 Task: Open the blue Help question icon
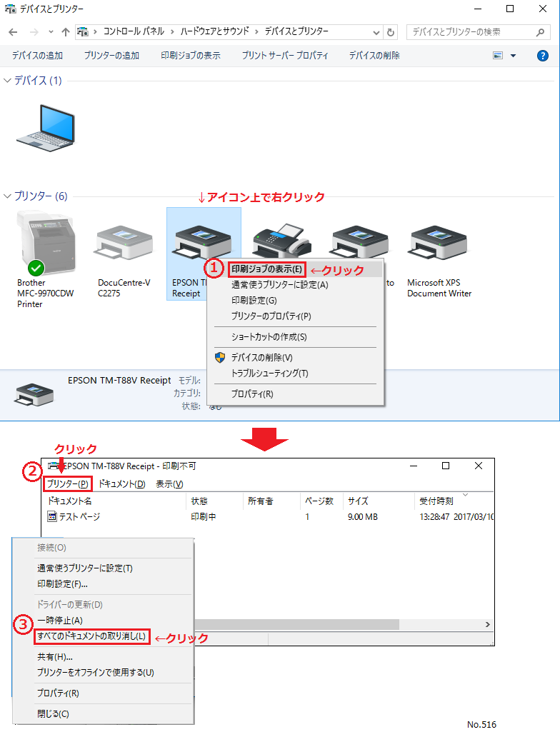[x=543, y=56]
